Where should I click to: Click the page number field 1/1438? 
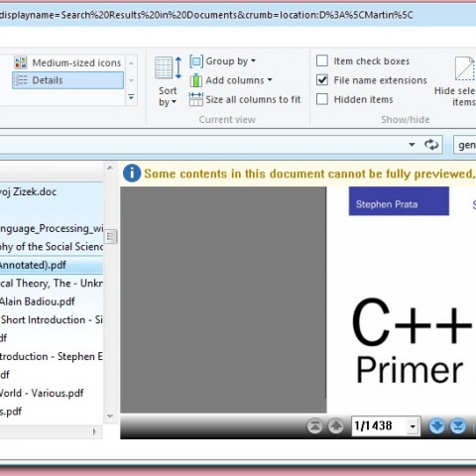[379, 426]
